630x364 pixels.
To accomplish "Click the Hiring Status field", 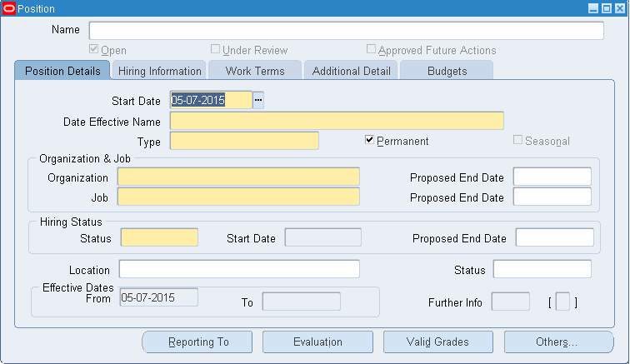I will 159,237.
